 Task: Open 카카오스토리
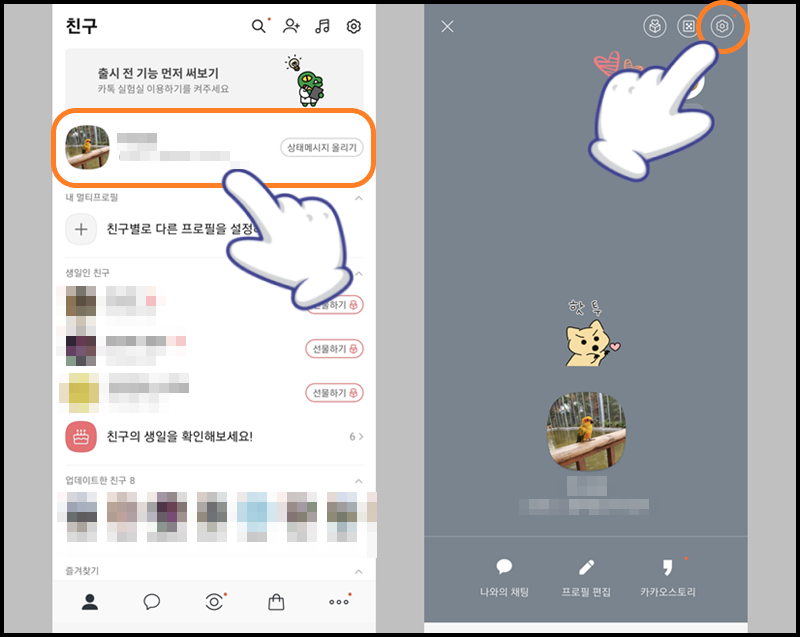click(668, 578)
